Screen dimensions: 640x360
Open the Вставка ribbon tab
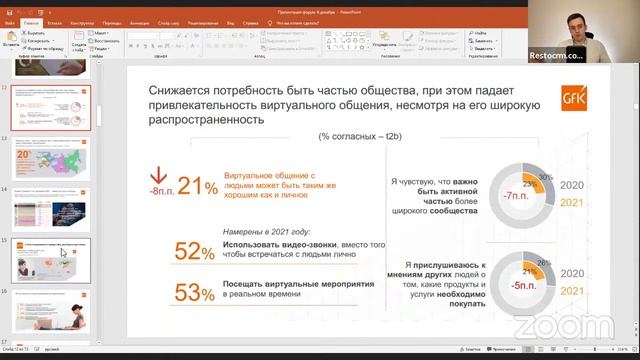click(55, 23)
